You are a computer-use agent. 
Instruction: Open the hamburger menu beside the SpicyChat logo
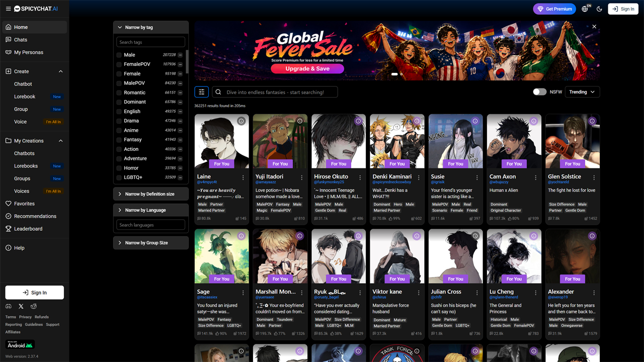click(8, 9)
